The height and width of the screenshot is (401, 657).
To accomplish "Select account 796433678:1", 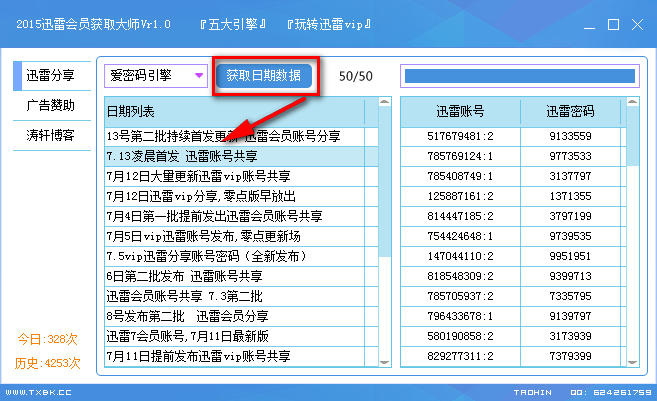I will pos(460,316).
